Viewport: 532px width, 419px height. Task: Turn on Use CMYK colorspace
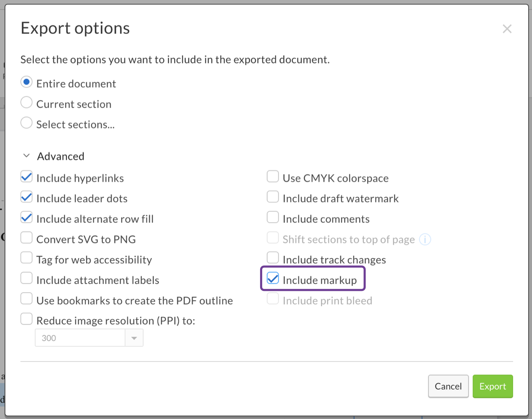273,177
